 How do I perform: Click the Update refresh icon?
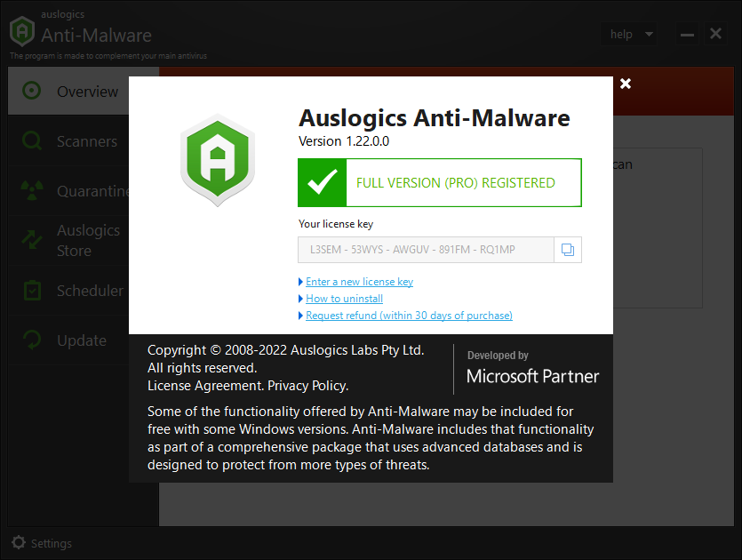(31, 340)
